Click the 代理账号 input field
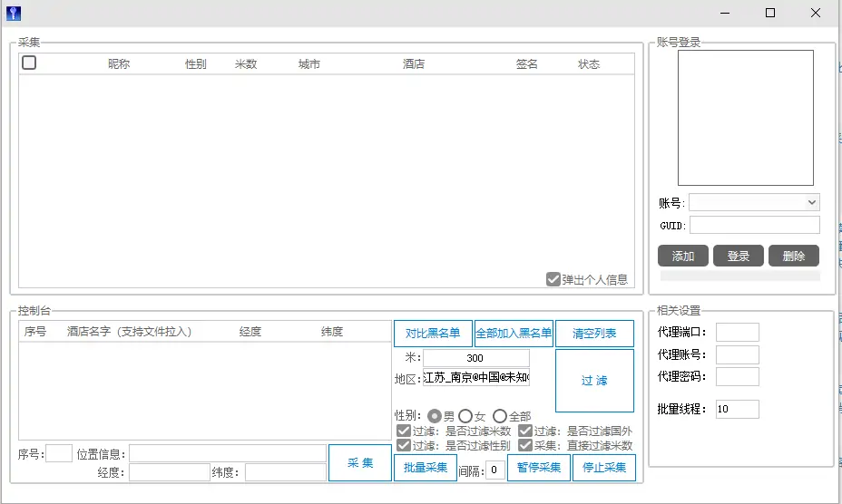 tap(738, 354)
